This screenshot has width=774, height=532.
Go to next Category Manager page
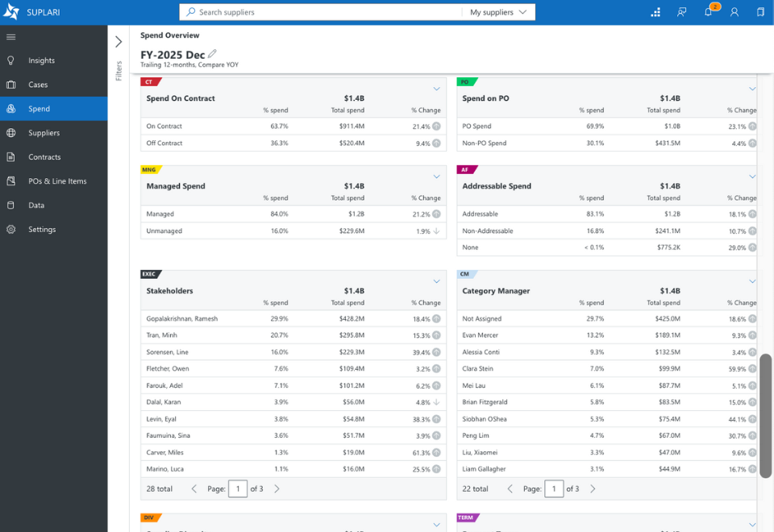pyautogui.click(x=593, y=488)
